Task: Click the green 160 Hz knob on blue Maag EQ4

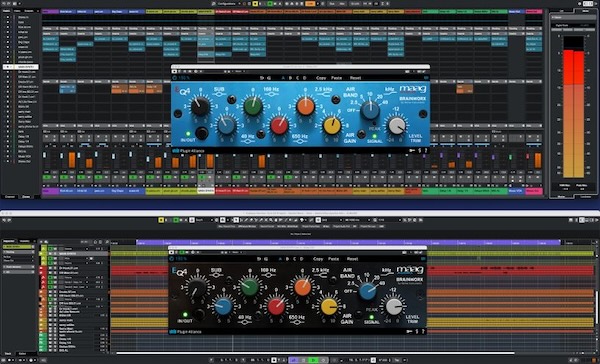Action: (253, 106)
